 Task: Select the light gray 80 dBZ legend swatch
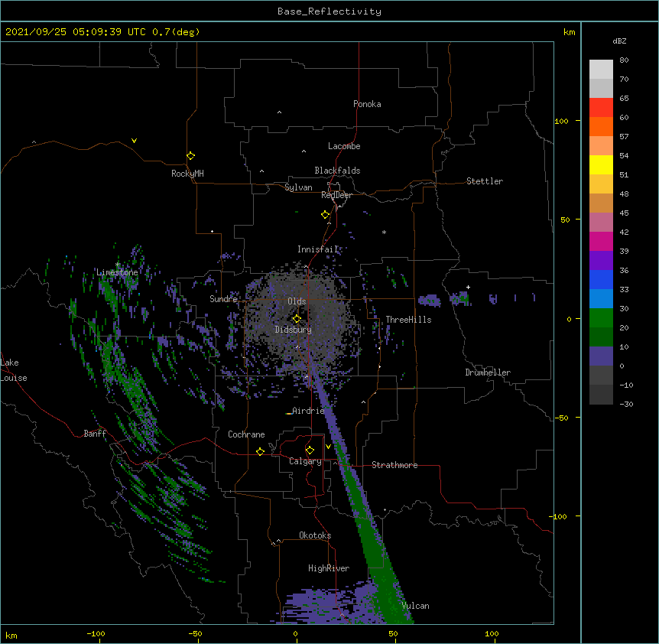[601, 69]
